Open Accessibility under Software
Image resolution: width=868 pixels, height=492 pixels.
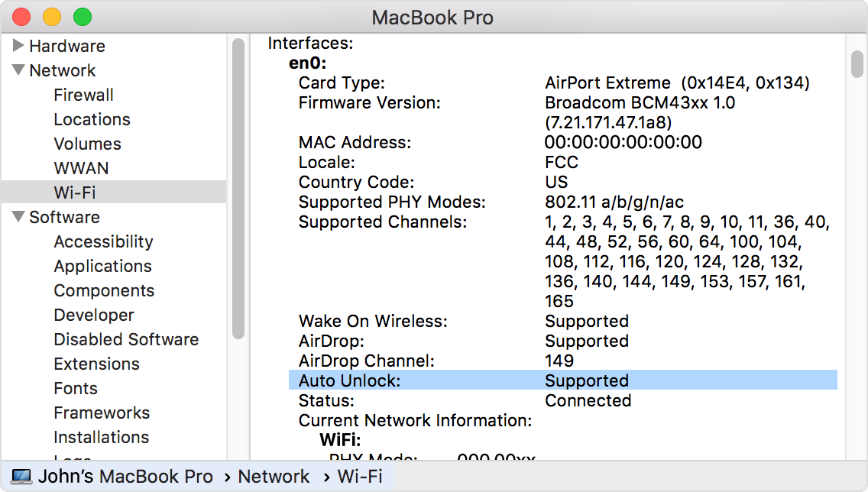pos(103,241)
